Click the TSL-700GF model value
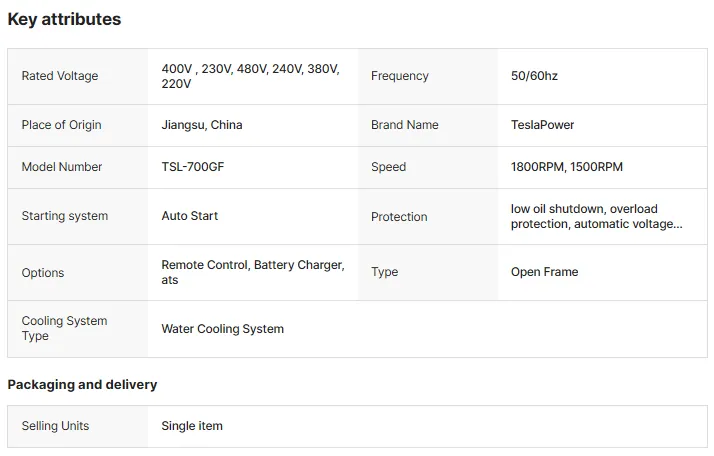 click(x=193, y=167)
